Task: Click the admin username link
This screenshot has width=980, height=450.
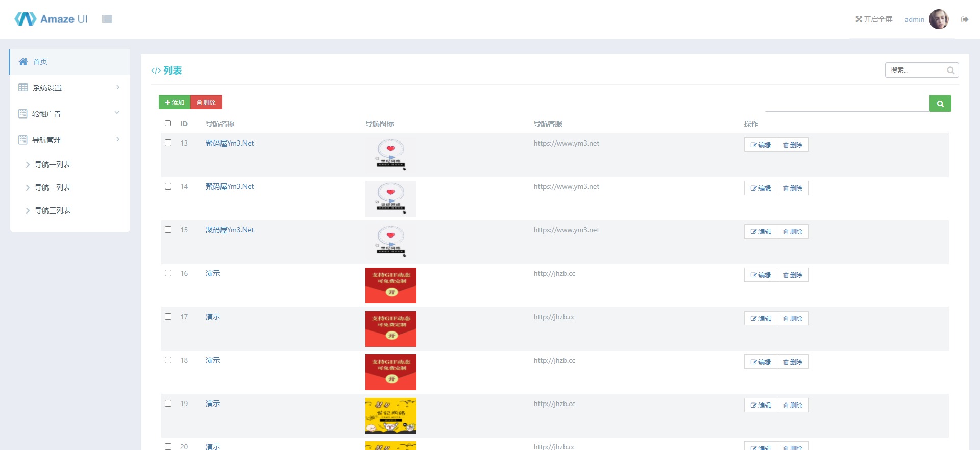Action: click(914, 19)
